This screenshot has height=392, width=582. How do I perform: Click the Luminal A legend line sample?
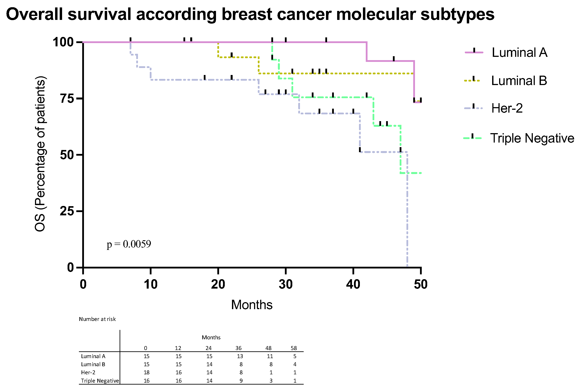point(474,52)
